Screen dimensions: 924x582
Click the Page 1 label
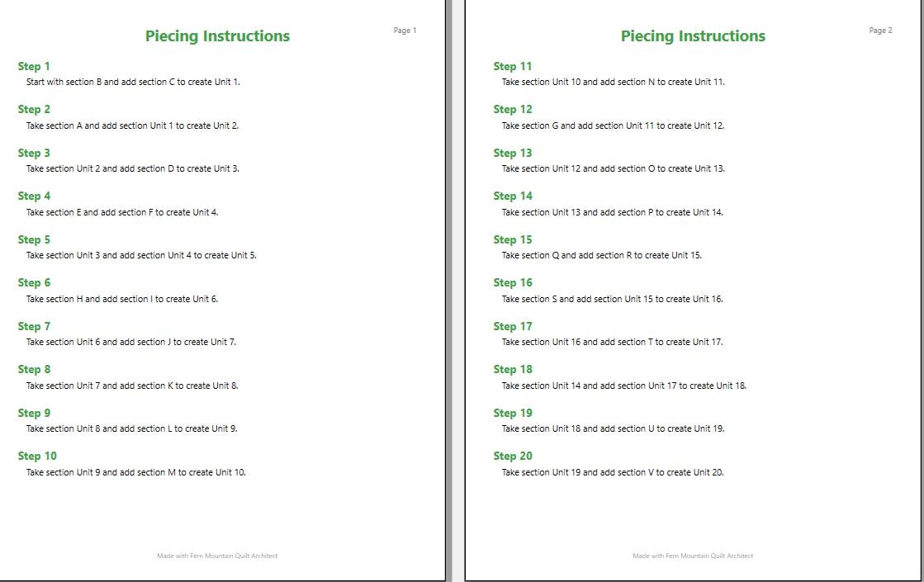click(x=405, y=30)
